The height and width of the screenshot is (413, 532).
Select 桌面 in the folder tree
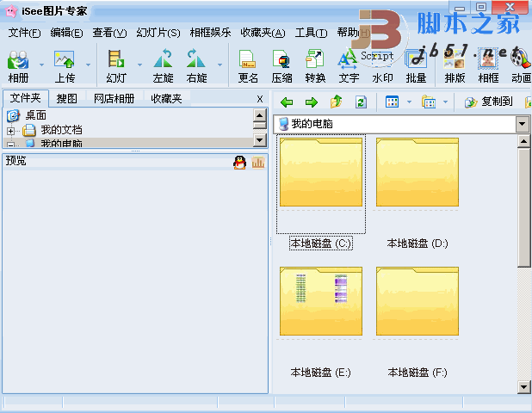pos(36,115)
